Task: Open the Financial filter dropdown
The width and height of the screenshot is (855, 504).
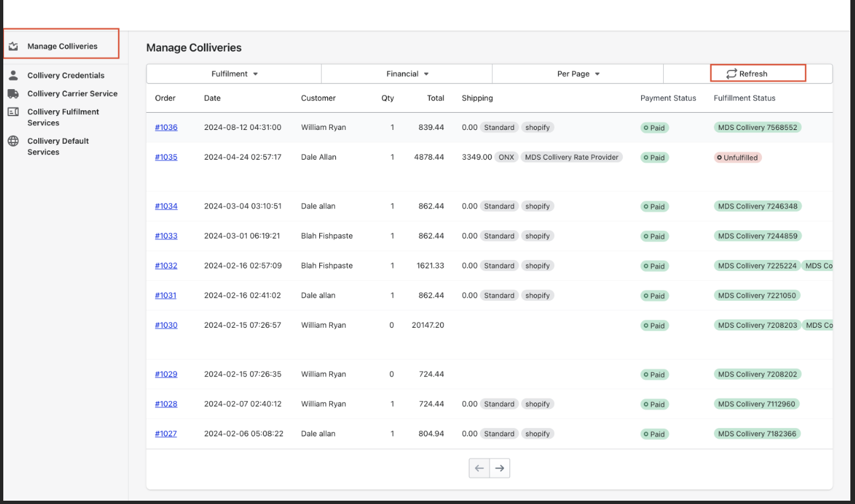Action: 407,74
